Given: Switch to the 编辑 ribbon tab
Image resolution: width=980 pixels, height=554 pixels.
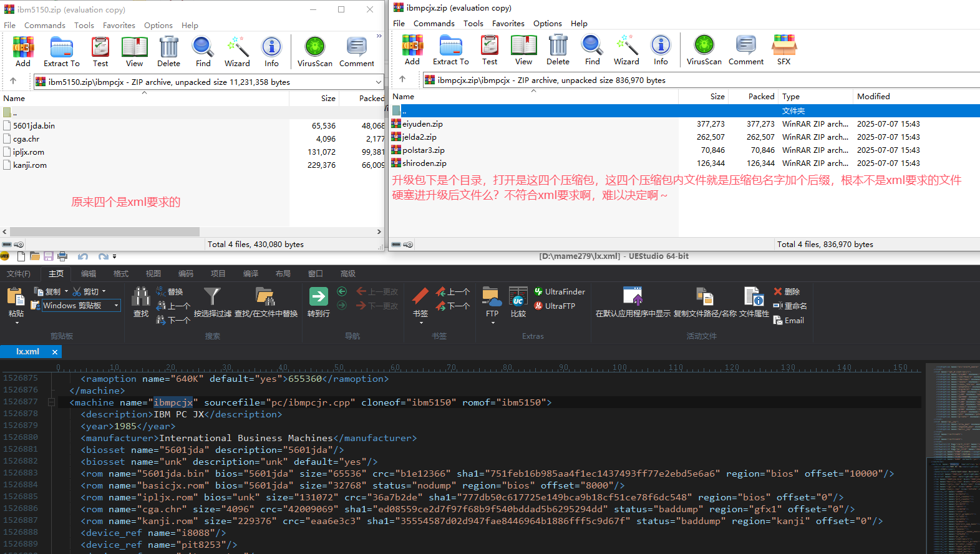Looking at the screenshot, I should (x=89, y=274).
